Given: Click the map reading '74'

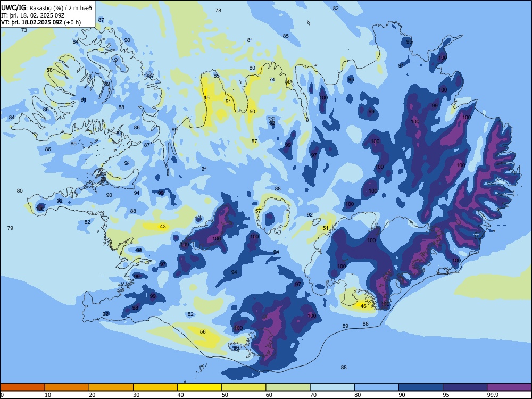Looking at the screenshot, I should pos(272,79).
